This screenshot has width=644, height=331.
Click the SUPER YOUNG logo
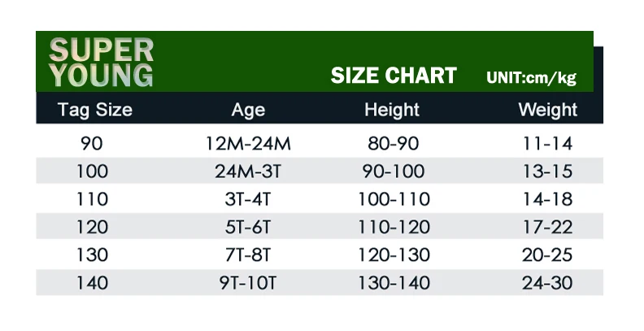(102, 63)
